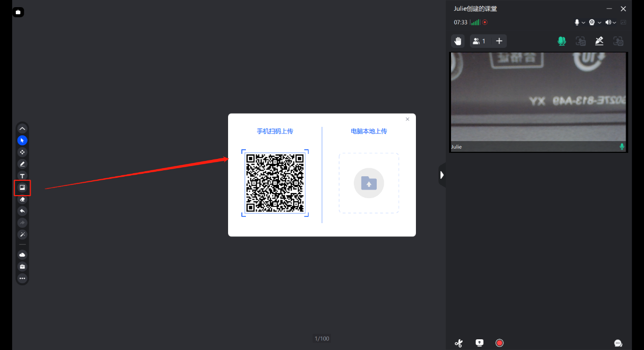Screen dimensions: 644x350
Task: Click the white icon in the top-left corner
Action: 18,12
